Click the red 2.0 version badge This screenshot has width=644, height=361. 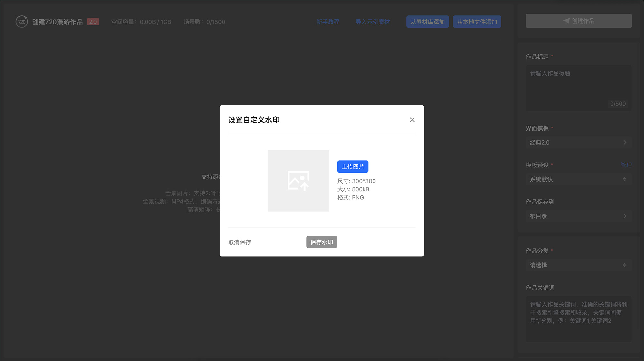[93, 22]
